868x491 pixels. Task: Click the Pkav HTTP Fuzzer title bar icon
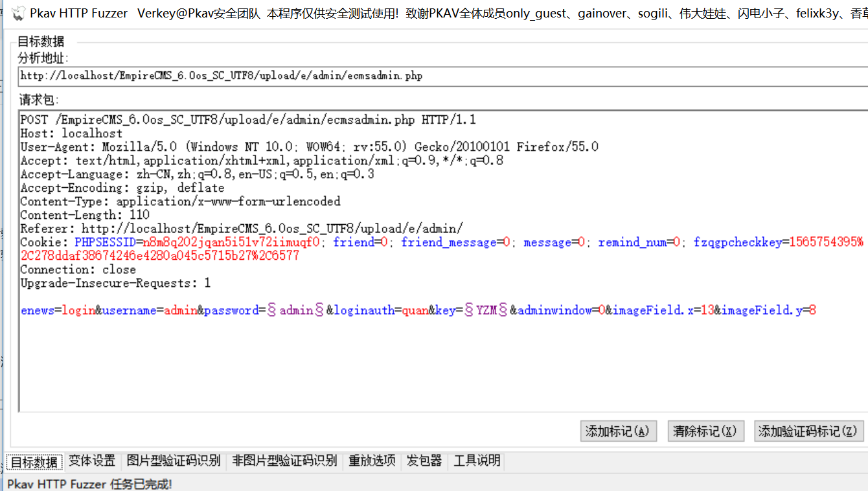click(18, 12)
